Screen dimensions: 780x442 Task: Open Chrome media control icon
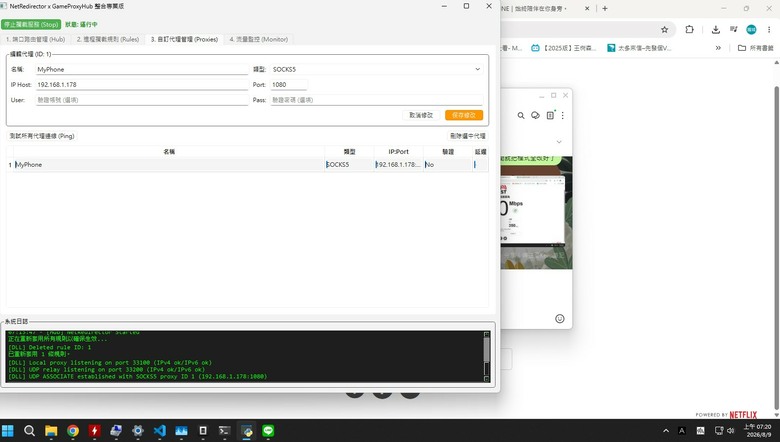coord(734,30)
